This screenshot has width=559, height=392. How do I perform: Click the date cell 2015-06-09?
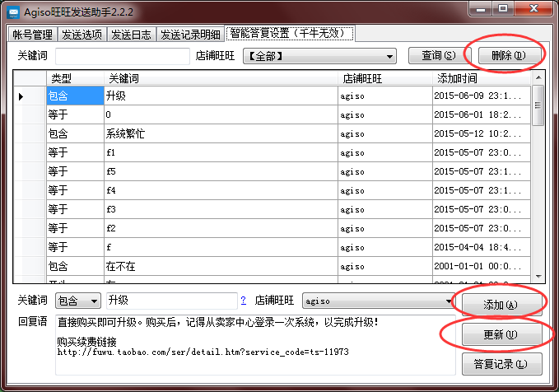pyautogui.click(x=482, y=96)
